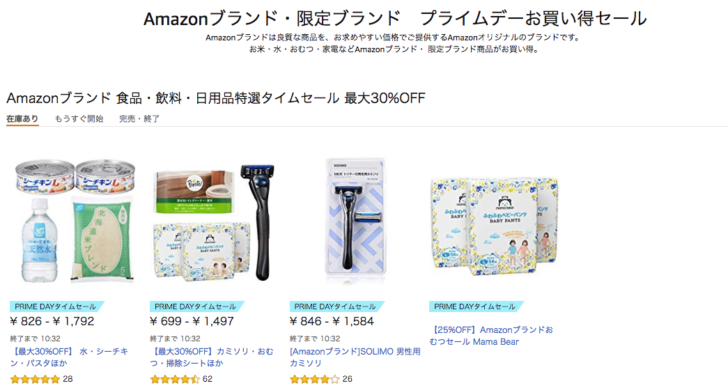Click the five-star rating with 28 reviews
The height and width of the screenshot is (388, 728).
[x=35, y=379]
